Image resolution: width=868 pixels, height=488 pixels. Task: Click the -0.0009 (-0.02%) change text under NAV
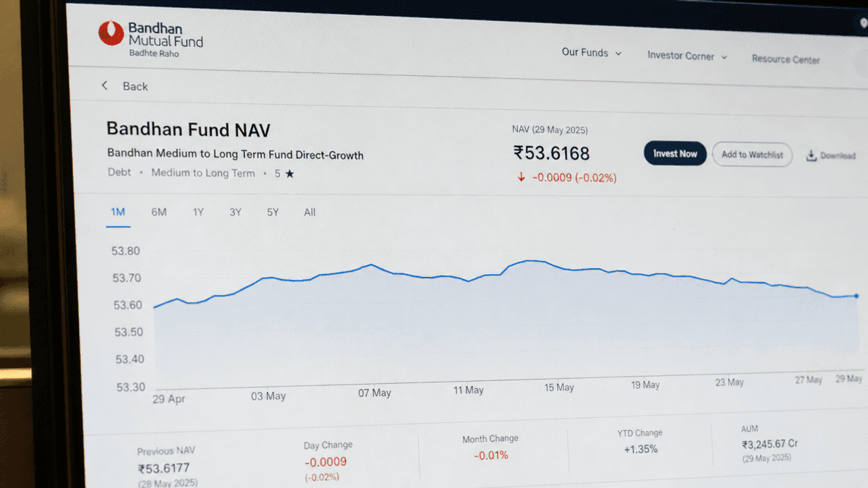point(574,177)
